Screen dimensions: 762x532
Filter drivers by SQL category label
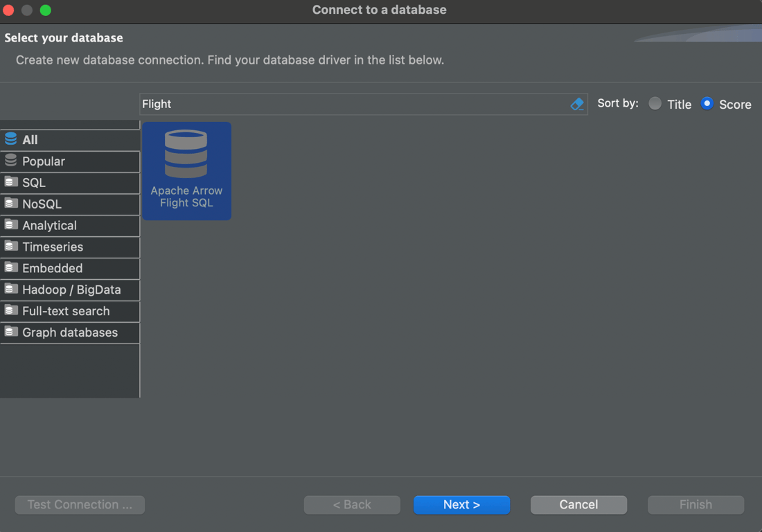point(34,183)
